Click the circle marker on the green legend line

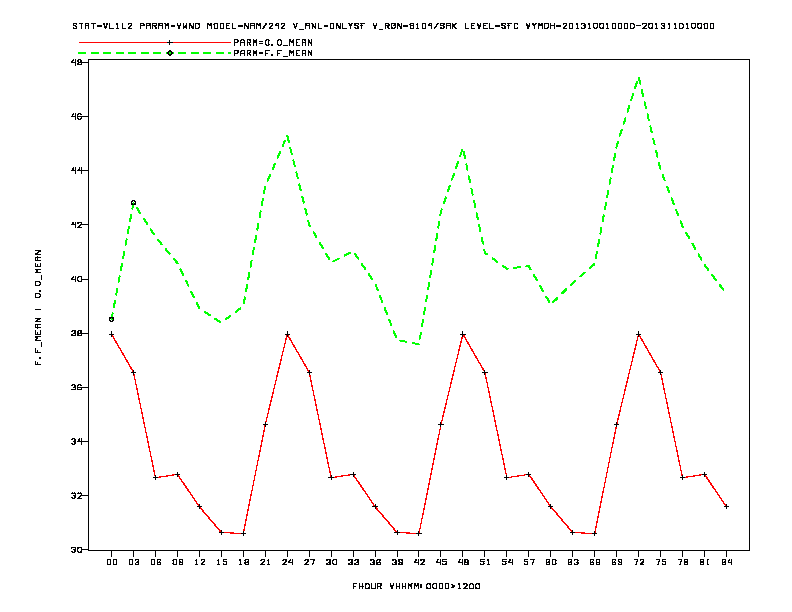(170, 53)
